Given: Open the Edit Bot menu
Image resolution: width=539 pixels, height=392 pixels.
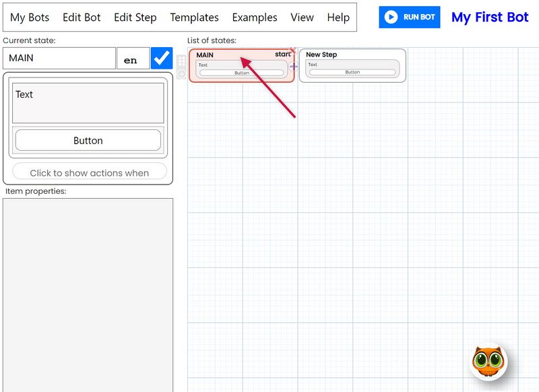Looking at the screenshot, I should click(81, 18).
